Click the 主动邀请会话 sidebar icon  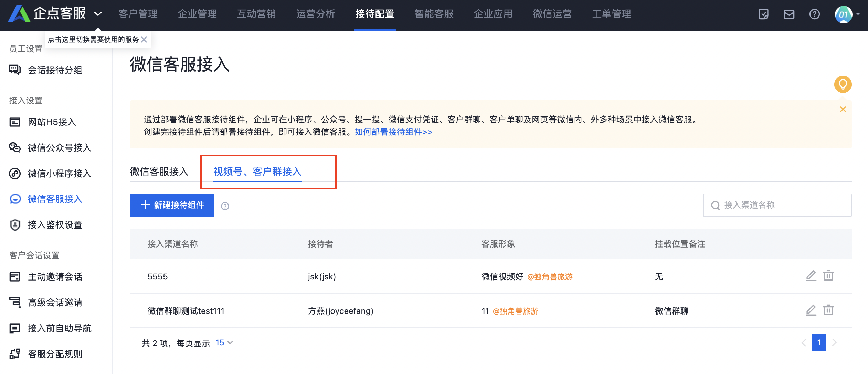click(15, 277)
